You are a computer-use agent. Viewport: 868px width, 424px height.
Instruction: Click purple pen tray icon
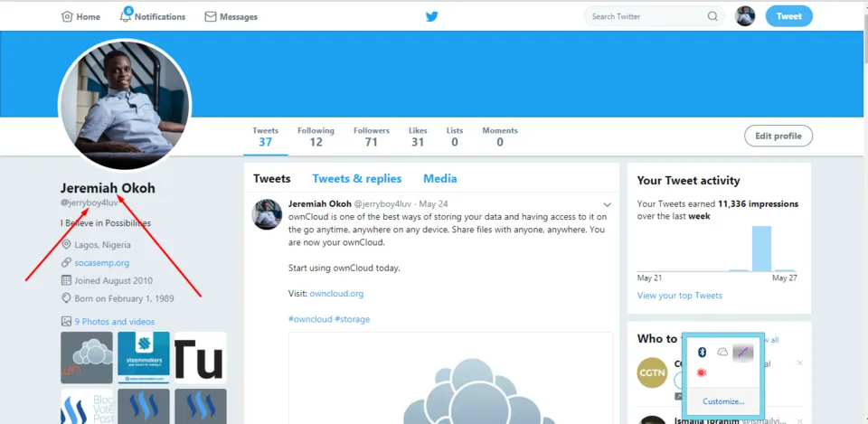pyautogui.click(x=743, y=352)
